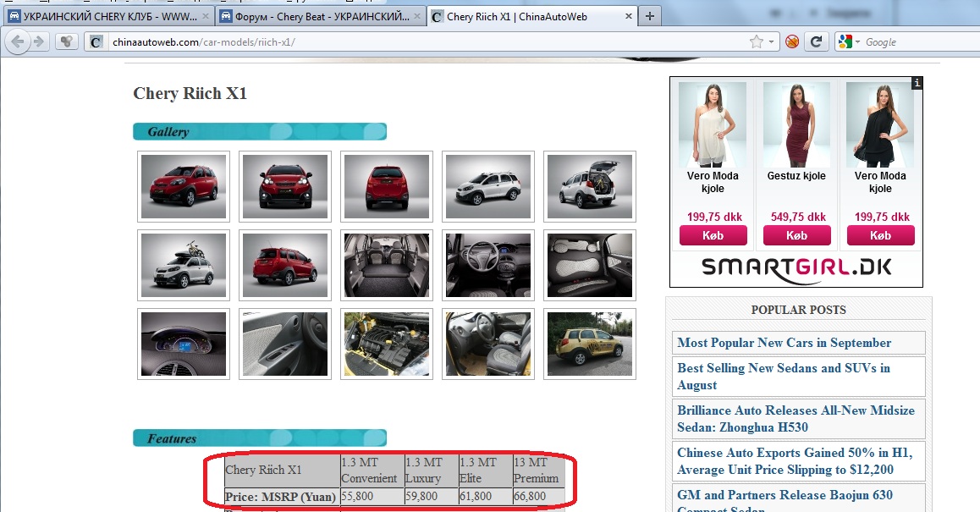
Task: Open Best Selling New Sedans and SUVs post
Action: 784,377
